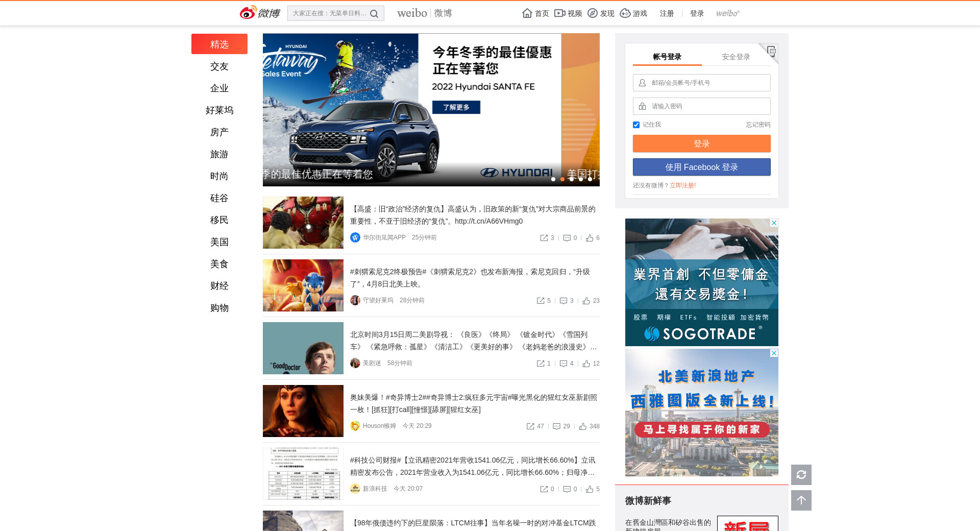Image resolution: width=980 pixels, height=531 pixels.
Task: Select 好莱坞 category in sidebar
Action: [219, 110]
